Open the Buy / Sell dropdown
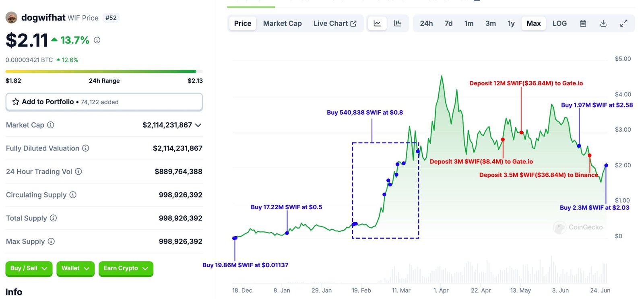 click(x=29, y=268)
